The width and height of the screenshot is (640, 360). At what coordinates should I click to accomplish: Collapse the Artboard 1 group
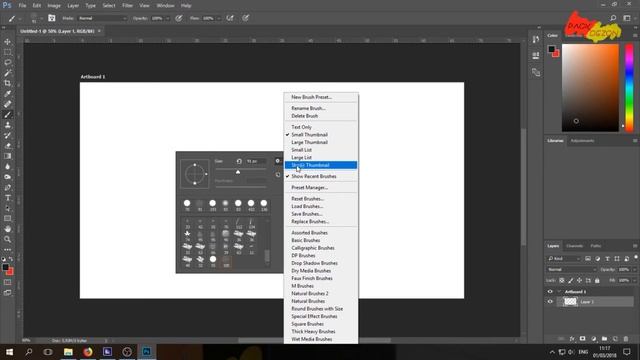(x=559, y=291)
